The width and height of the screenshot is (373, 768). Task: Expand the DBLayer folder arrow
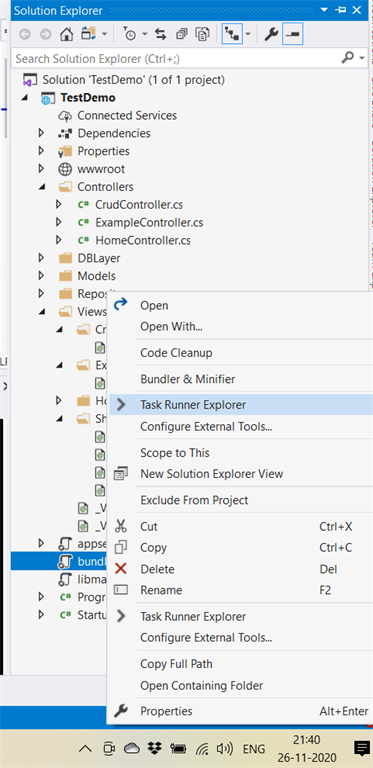[x=41, y=258]
